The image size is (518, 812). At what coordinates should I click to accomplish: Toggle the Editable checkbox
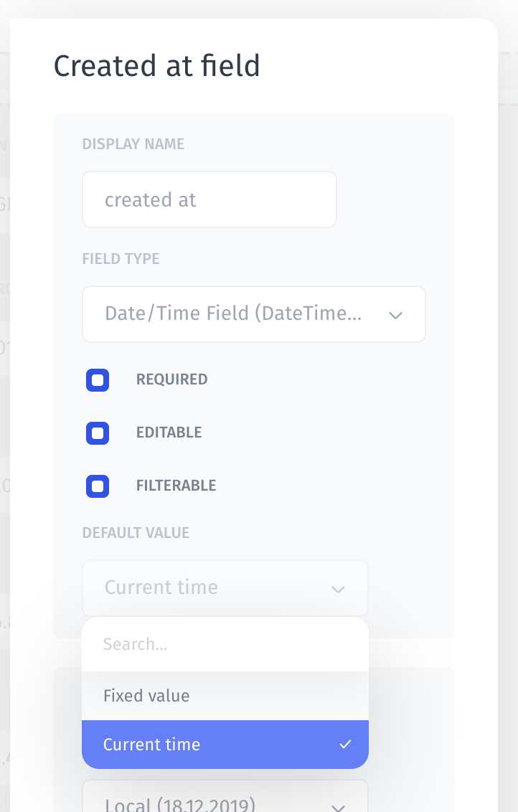98,433
